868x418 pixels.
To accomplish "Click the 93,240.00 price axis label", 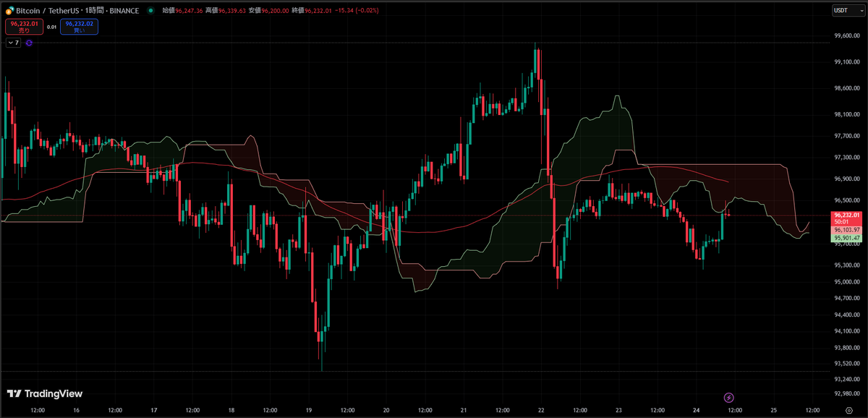I will click(x=847, y=379).
